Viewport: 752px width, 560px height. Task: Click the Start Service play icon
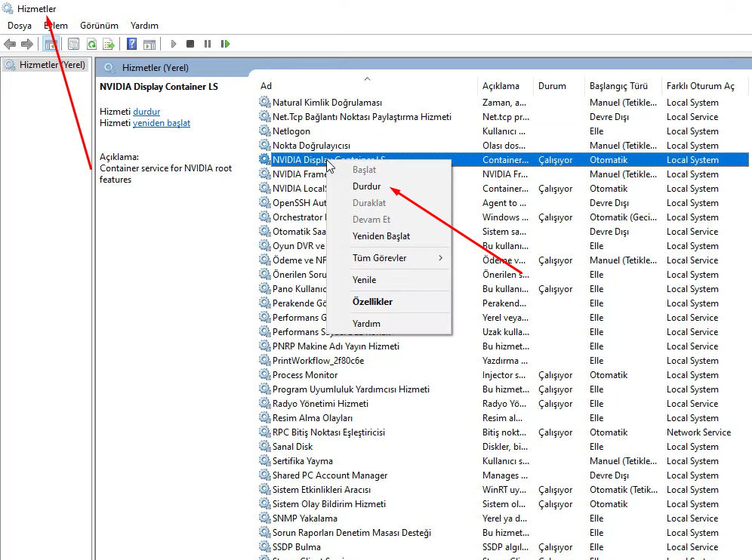click(x=174, y=44)
